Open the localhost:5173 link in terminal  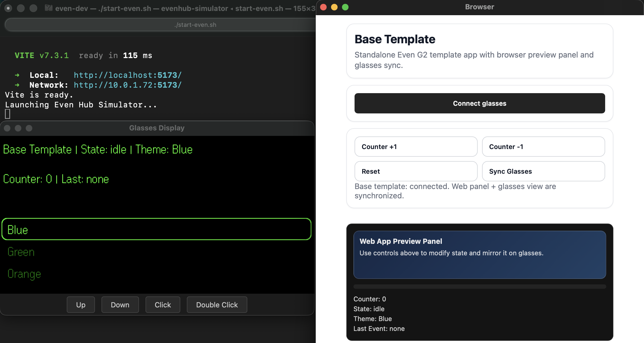tap(128, 75)
